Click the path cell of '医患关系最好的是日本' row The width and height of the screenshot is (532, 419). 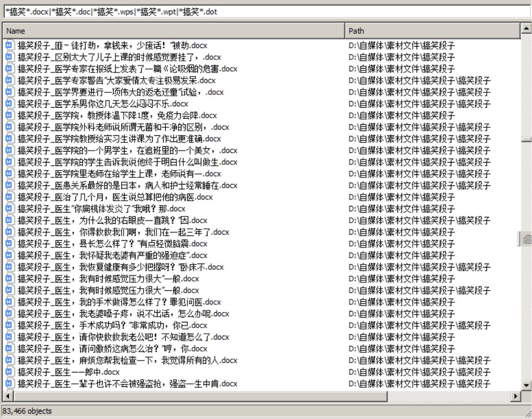pyautogui.click(x=419, y=185)
